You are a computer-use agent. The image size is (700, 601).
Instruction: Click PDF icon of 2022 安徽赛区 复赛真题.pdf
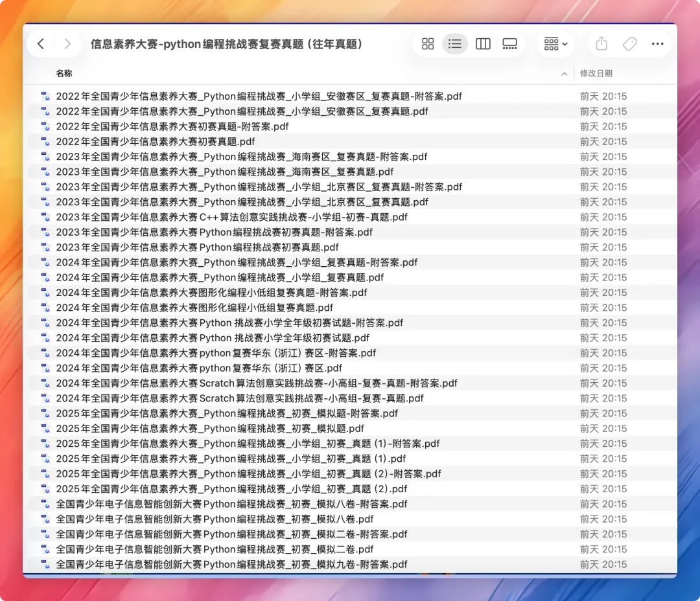[x=45, y=111]
